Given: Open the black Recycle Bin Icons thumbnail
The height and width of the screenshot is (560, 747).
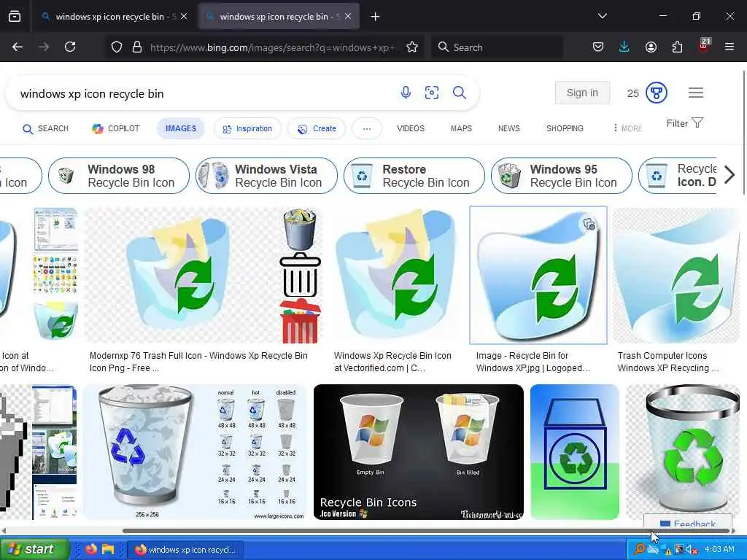Looking at the screenshot, I should tap(418, 452).
